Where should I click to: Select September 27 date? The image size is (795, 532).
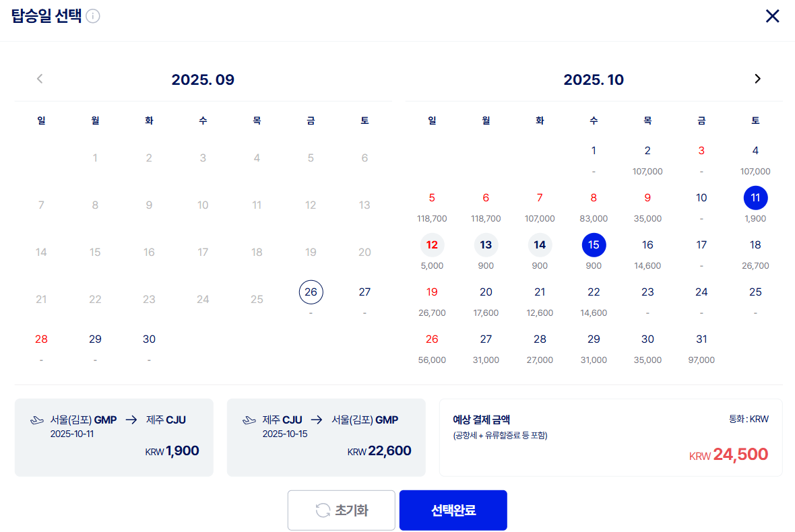point(364,292)
